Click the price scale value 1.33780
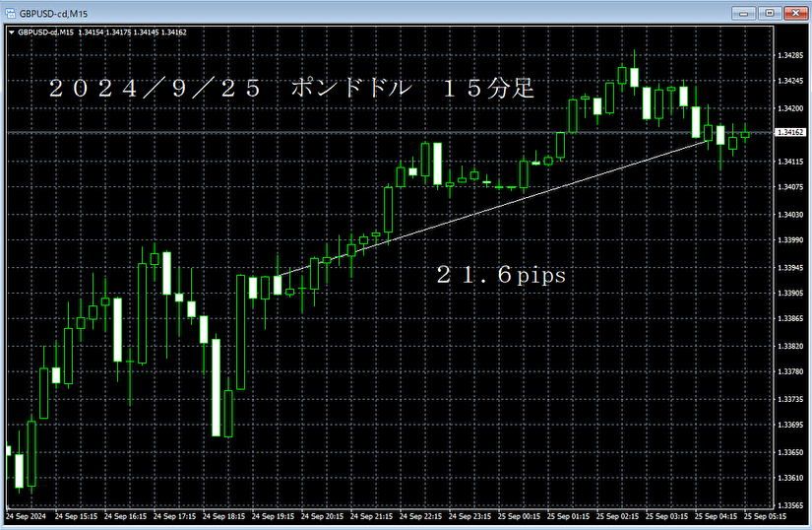The image size is (812, 530). tap(790, 371)
